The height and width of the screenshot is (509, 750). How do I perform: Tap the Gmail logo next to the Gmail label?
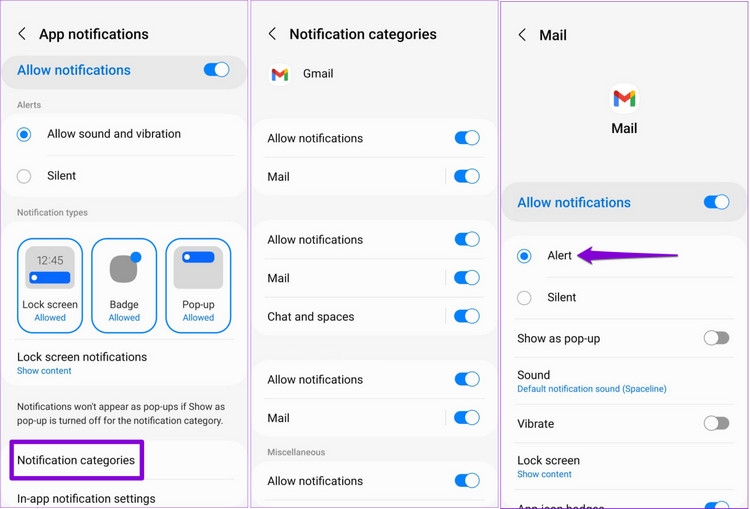tap(280, 74)
